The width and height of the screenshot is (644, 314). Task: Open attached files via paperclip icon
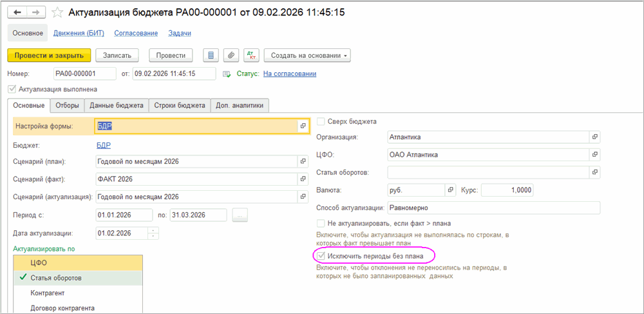click(x=231, y=55)
